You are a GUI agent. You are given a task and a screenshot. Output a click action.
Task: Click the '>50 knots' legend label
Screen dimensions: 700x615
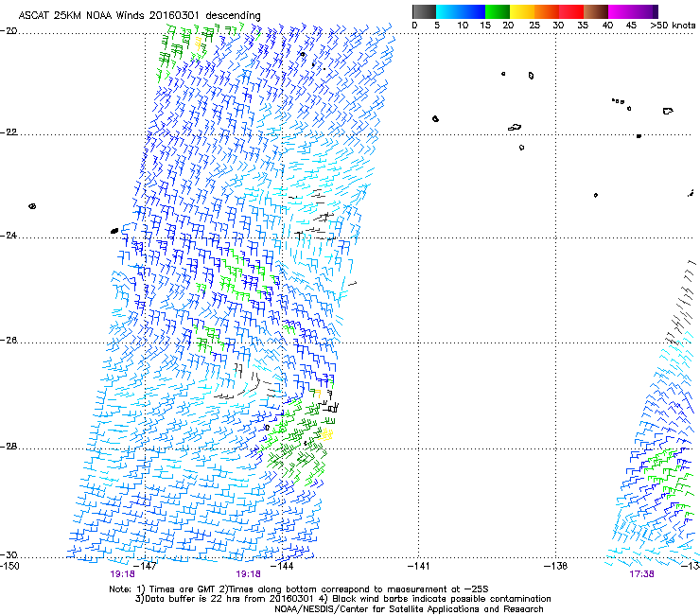click(x=673, y=26)
